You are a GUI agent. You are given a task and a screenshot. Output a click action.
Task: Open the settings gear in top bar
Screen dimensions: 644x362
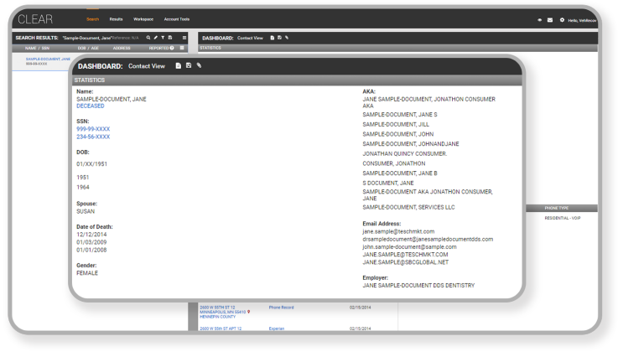(x=562, y=19)
